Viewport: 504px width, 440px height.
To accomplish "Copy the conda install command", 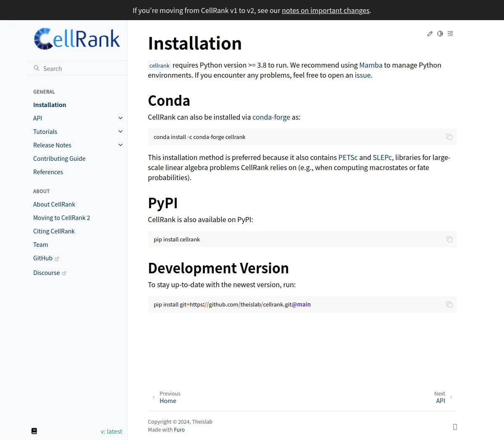I will (449, 137).
